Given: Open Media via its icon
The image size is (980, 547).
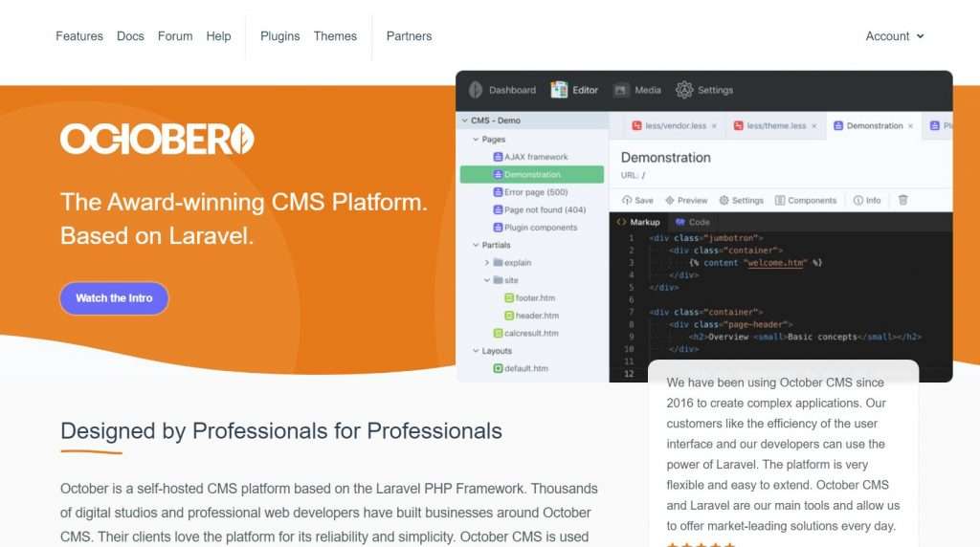Looking at the screenshot, I should pyautogui.click(x=620, y=90).
